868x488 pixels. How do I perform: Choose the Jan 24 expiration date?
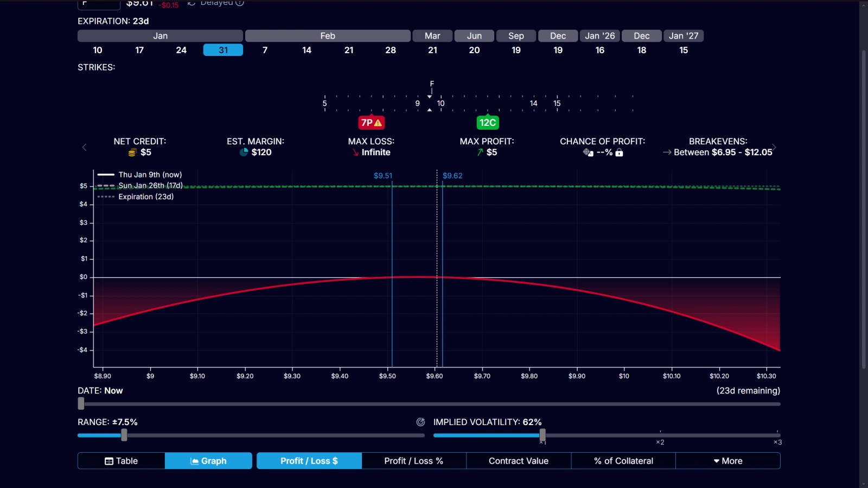[x=181, y=50]
